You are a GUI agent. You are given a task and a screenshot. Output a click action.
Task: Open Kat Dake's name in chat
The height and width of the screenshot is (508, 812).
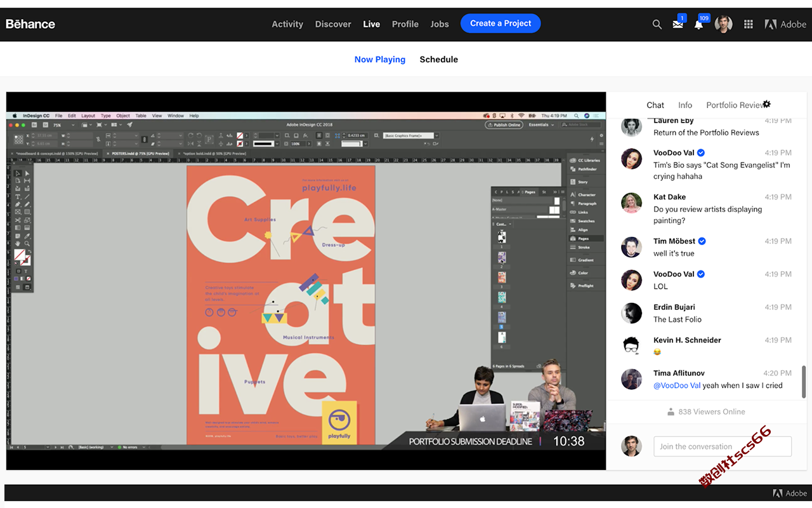click(669, 197)
